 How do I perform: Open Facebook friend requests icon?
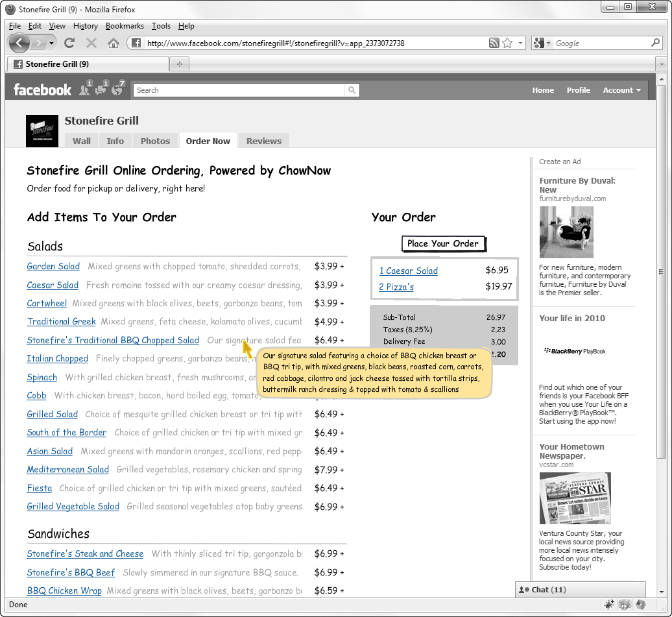[x=85, y=90]
